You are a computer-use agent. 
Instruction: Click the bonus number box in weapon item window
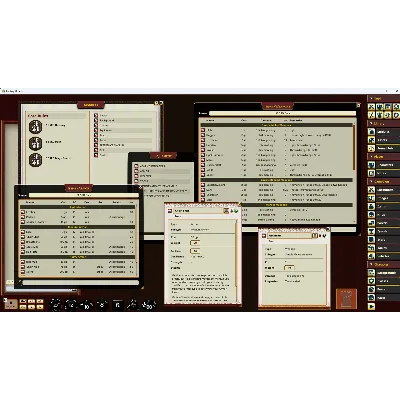click(x=289, y=268)
